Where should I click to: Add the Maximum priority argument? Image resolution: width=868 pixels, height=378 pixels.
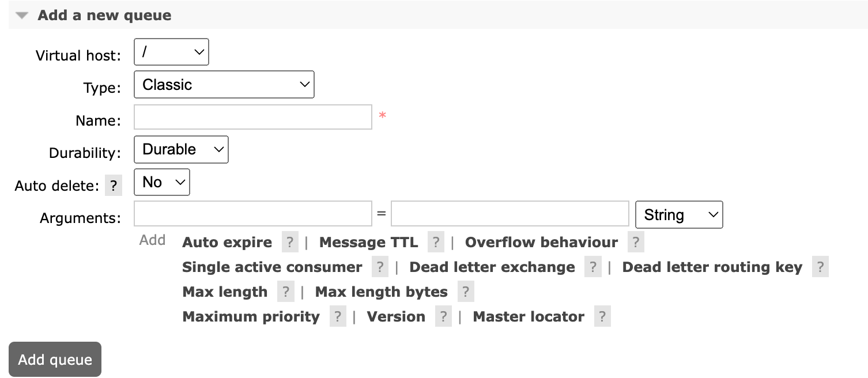point(251,317)
